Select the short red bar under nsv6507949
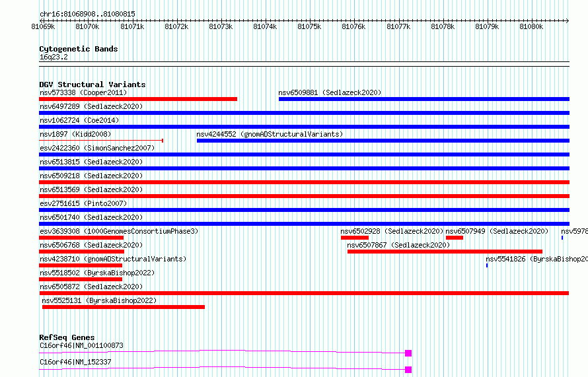Screen dimensions: 588x377 [x=455, y=238]
